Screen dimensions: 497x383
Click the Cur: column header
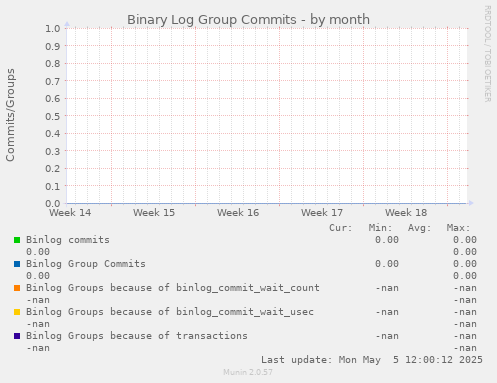[x=341, y=228]
